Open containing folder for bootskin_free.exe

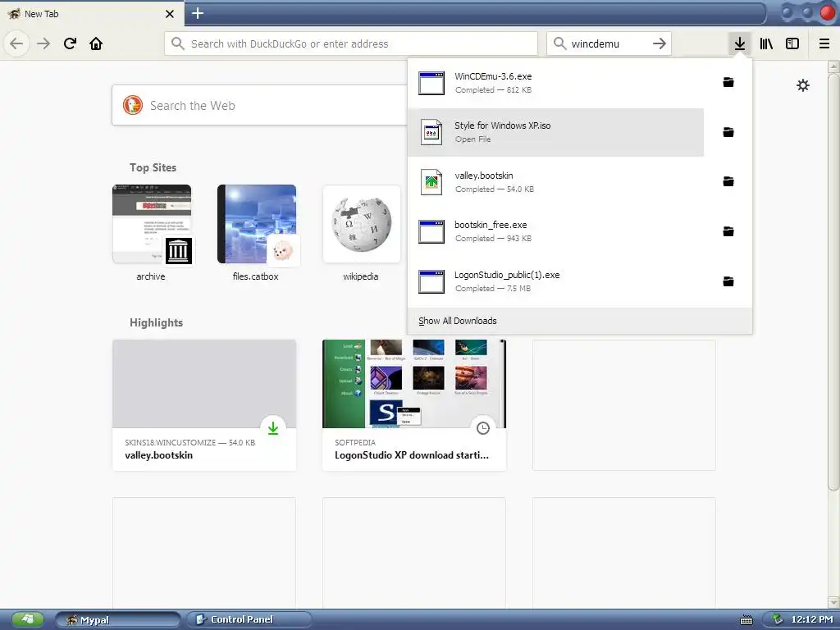tap(728, 231)
